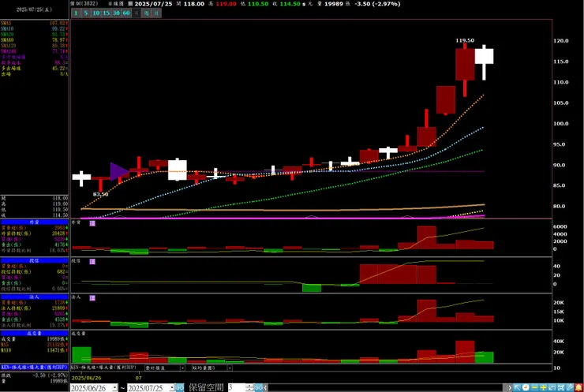The width and height of the screenshot is (584, 392).
Task: Select the blue 法人 panel header
Action: (x=34, y=297)
